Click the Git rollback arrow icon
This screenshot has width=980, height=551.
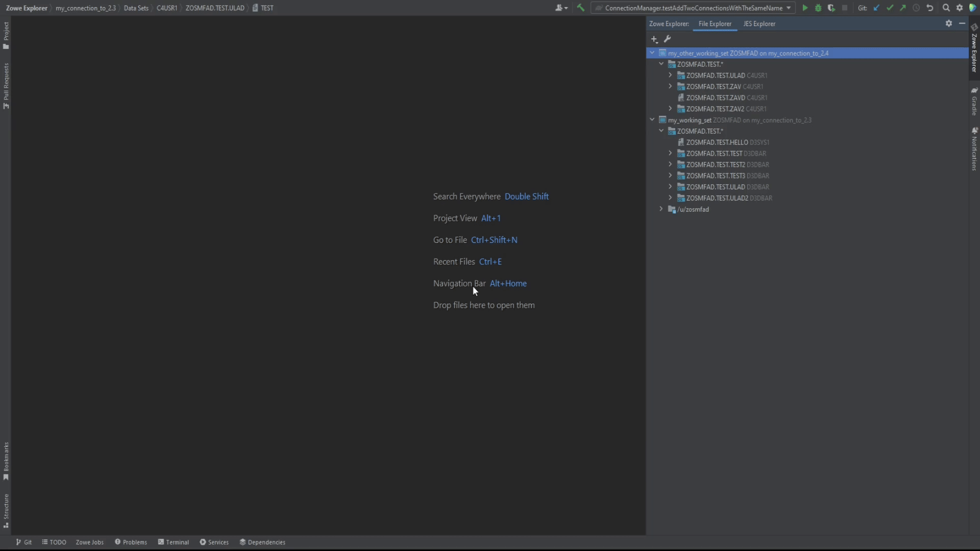pos(929,8)
